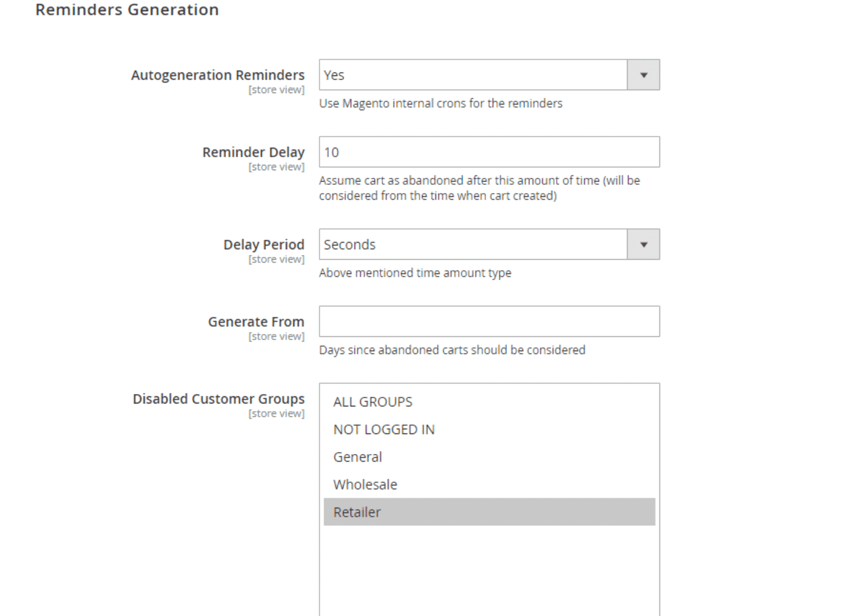Open the Autogeneration Reminders dropdown arrow
This screenshot has width=844, height=616.
pos(644,75)
